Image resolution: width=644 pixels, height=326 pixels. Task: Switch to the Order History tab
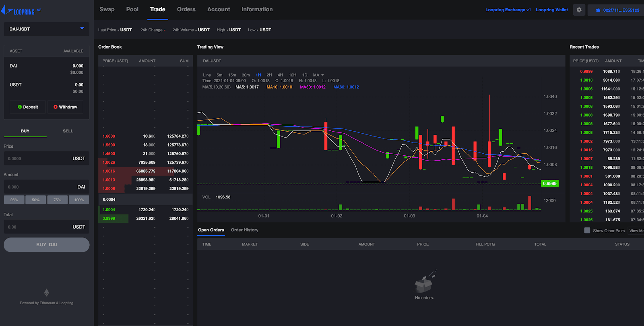tap(245, 230)
